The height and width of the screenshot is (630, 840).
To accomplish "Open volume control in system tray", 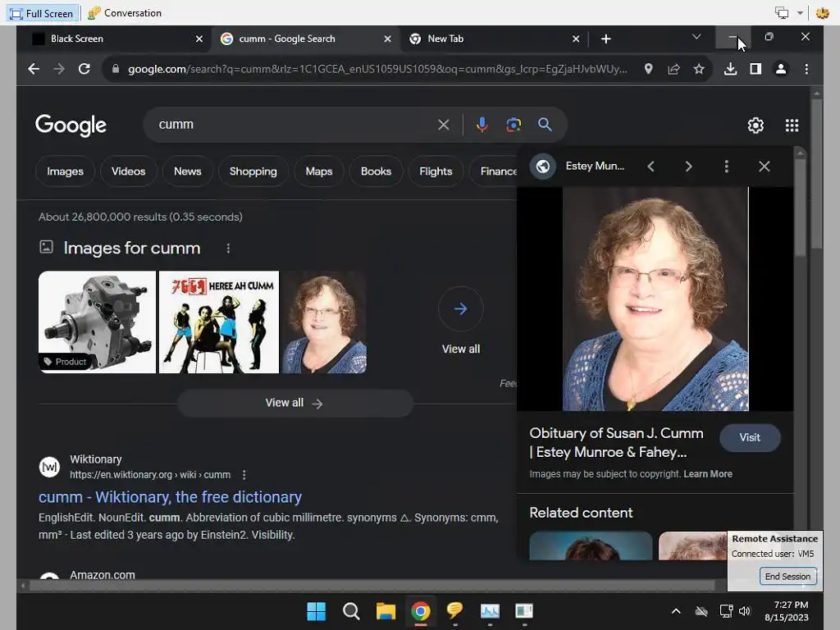I will click(x=745, y=611).
